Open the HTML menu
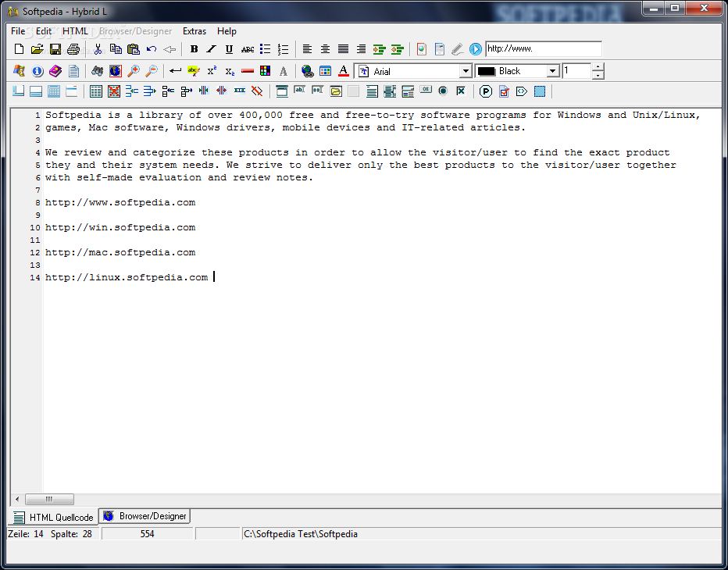 pyautogui.click(x=75, y=31)
